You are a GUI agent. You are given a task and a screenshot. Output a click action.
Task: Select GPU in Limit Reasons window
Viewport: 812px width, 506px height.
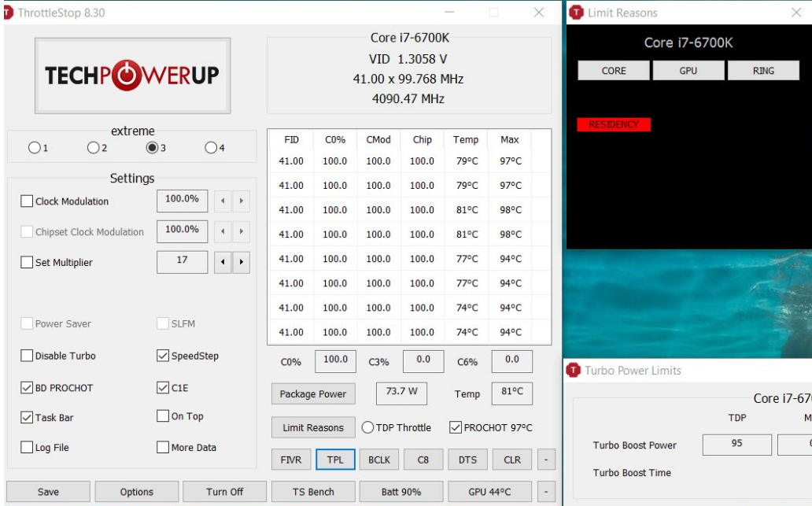[x=688, y=71]
